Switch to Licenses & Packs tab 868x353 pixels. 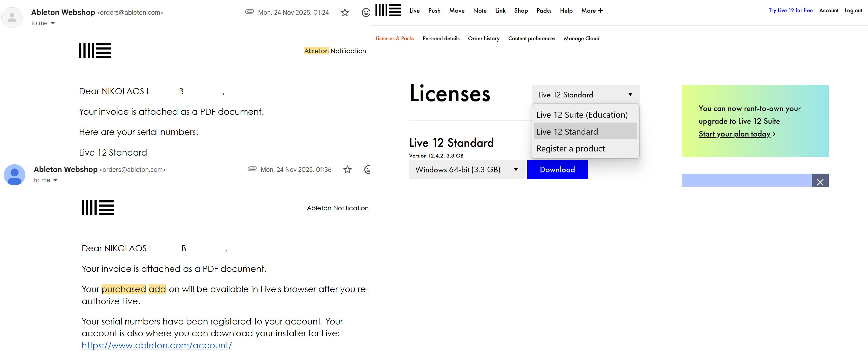pyautogui.click(x=395, y=38)
